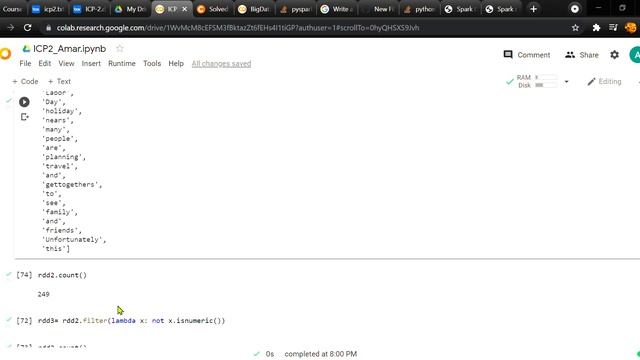Close the active ICP tab
This screenshot has width=640, height=360.
pos(184,9)
